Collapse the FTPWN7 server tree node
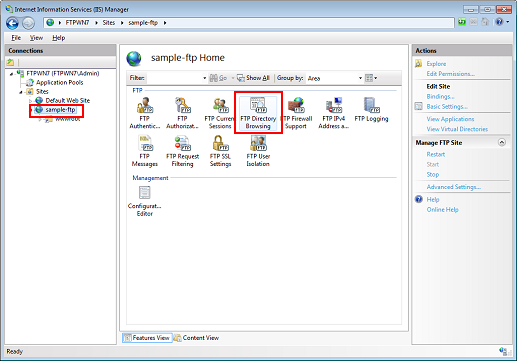 tap(11, 74)
